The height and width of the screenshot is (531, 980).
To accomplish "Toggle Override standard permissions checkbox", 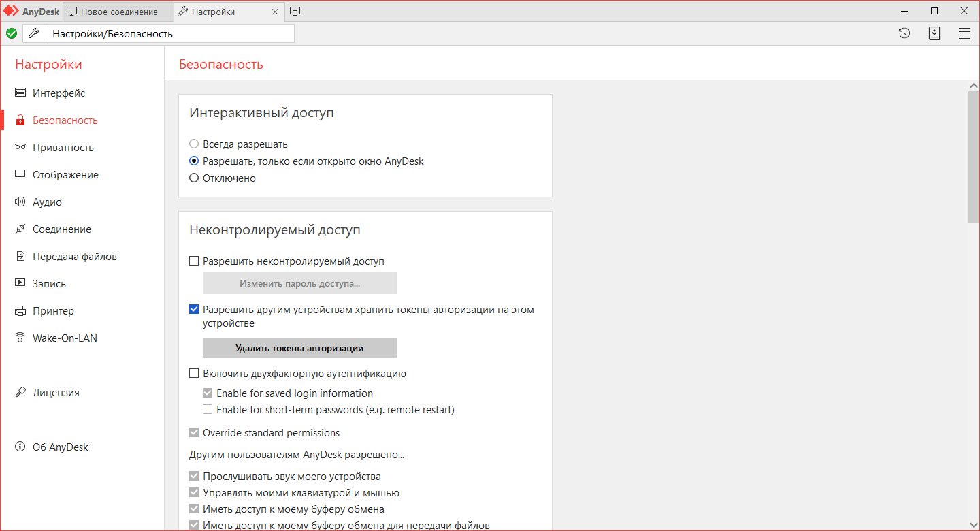I will tap(194, 433).
